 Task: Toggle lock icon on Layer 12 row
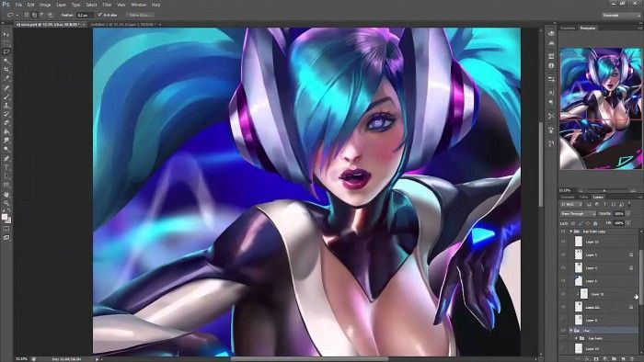click(x=631, y=307)
